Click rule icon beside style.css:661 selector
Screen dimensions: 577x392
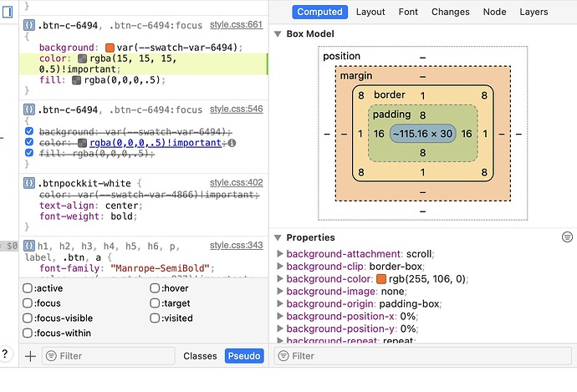pos(29,25)
